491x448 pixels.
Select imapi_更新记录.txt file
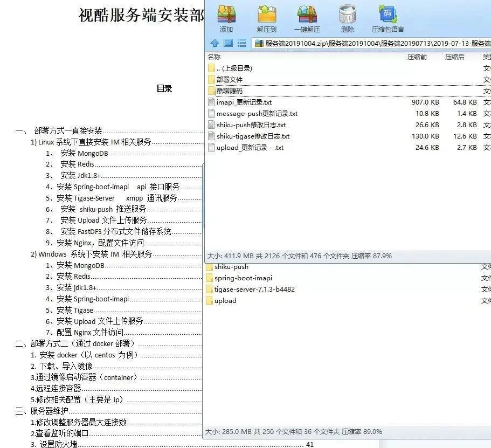[244, 102]
